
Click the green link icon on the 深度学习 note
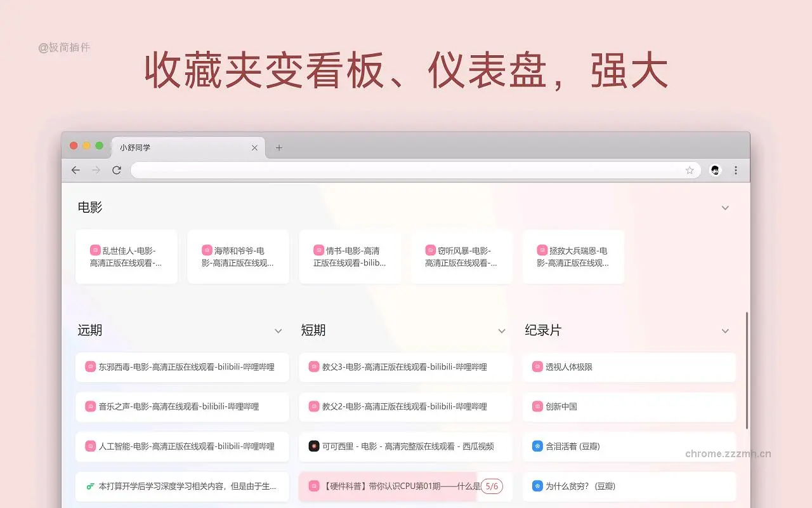90,486
